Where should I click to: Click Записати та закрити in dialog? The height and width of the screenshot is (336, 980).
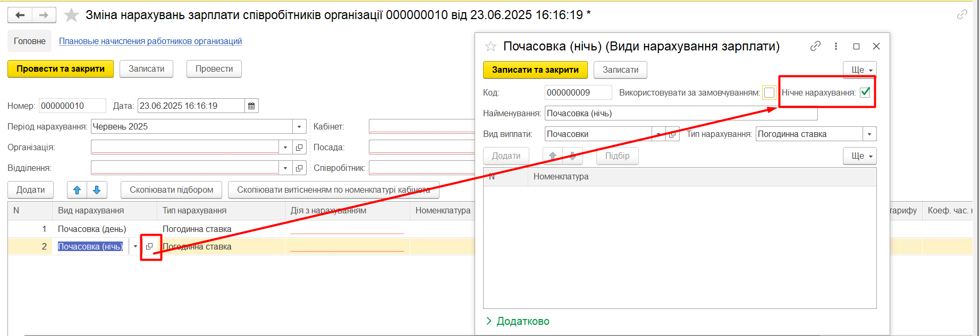[535, 70]
